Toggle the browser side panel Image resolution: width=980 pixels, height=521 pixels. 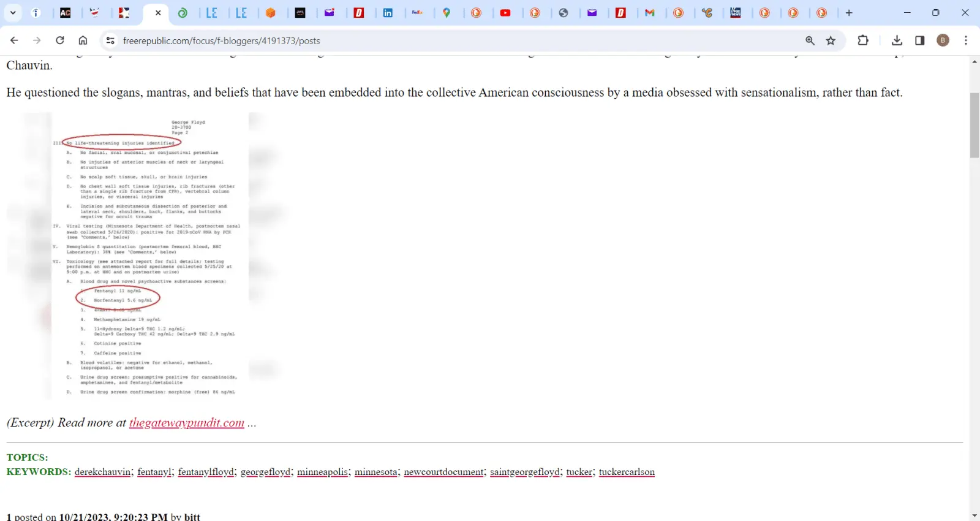tap(919, 40)
